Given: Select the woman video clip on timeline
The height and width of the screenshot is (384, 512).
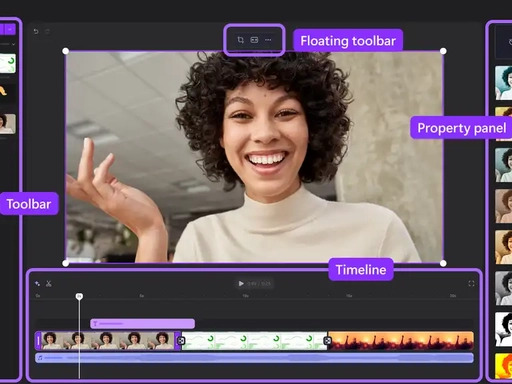Looking at the screenshot, I should tap(108, 340).
